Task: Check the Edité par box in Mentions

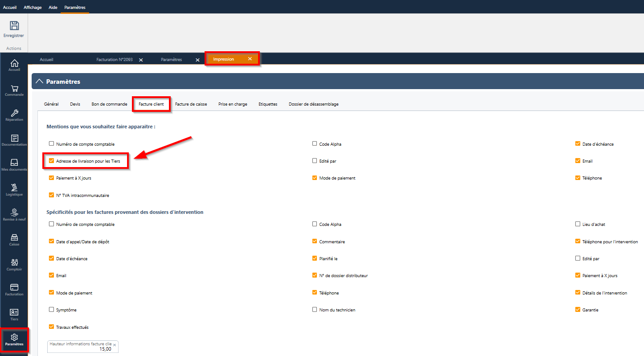Action: tap(315, 160)
